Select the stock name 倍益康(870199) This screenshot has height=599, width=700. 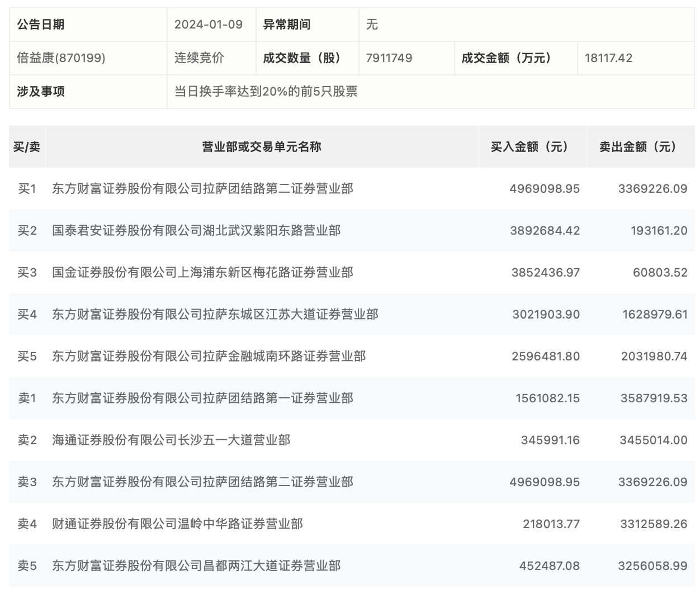click(x=62, y=58)
